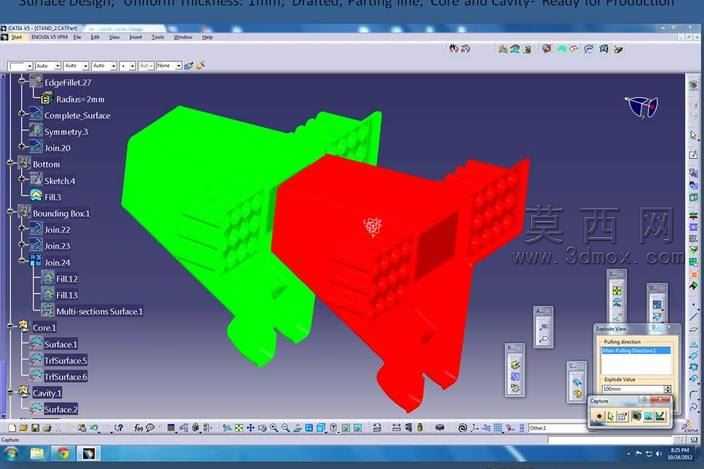The width and height of the screenshot is (704, 469).
Task: Click the Fit All In view icon
Action: coord(239,428)
